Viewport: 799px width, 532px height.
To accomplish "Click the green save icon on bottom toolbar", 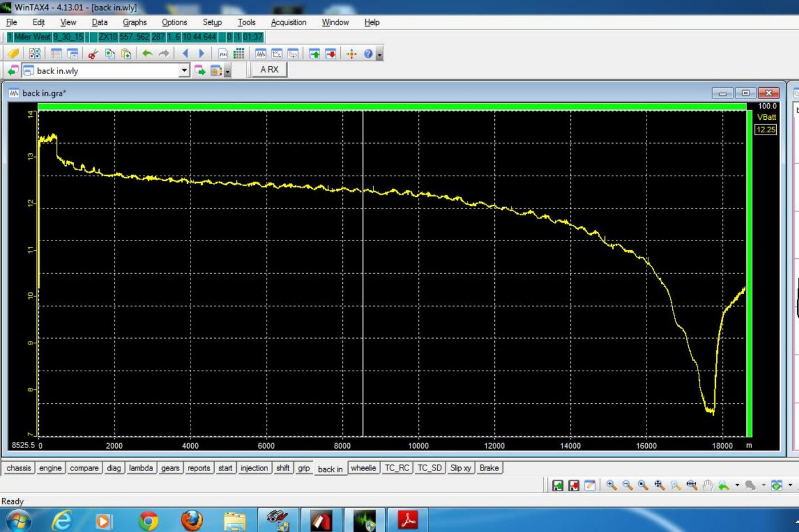I will coord(558,485).
